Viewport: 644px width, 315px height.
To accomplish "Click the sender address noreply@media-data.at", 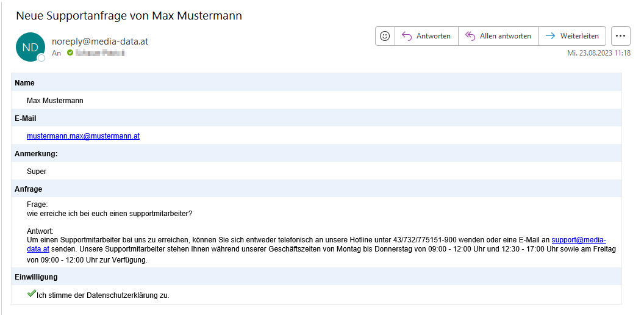I will click(100, 42).
